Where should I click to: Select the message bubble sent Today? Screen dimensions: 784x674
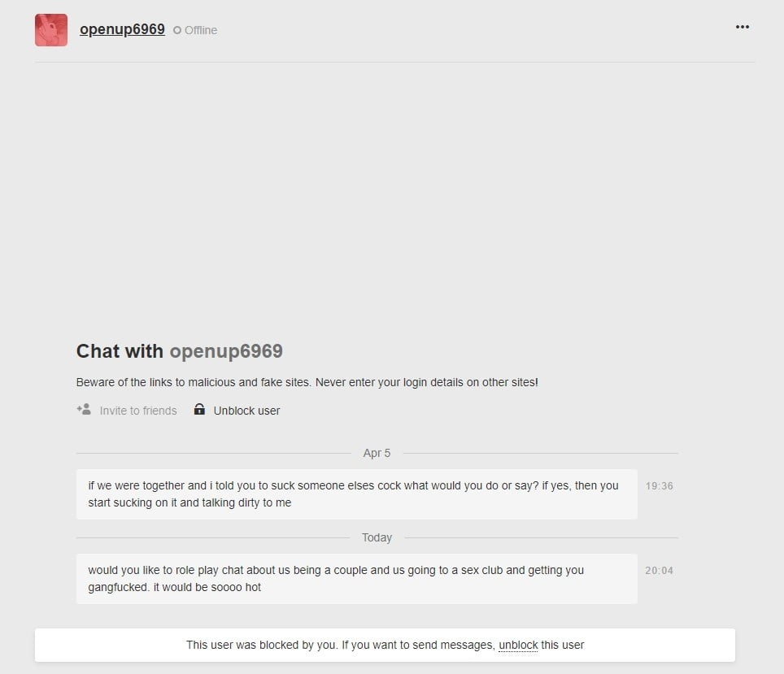(x=356, y=579)
